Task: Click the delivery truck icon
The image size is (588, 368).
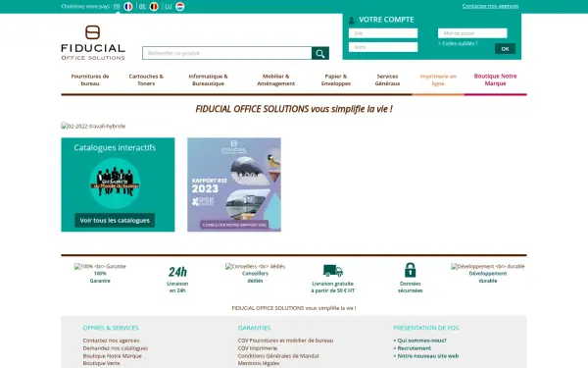Action: 332,271
